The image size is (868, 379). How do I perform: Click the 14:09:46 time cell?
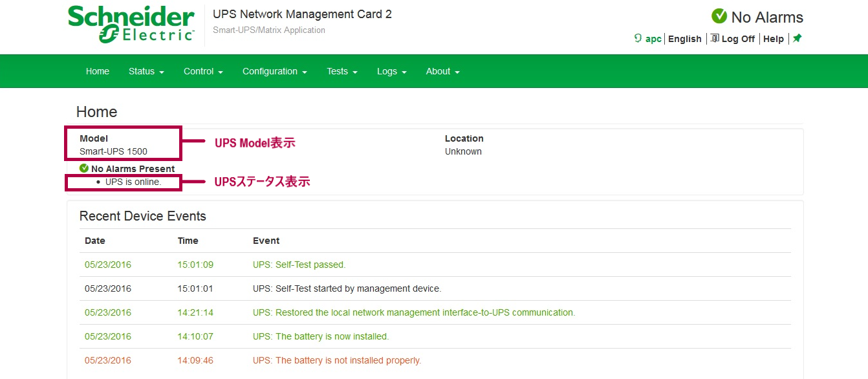point(195,360)
